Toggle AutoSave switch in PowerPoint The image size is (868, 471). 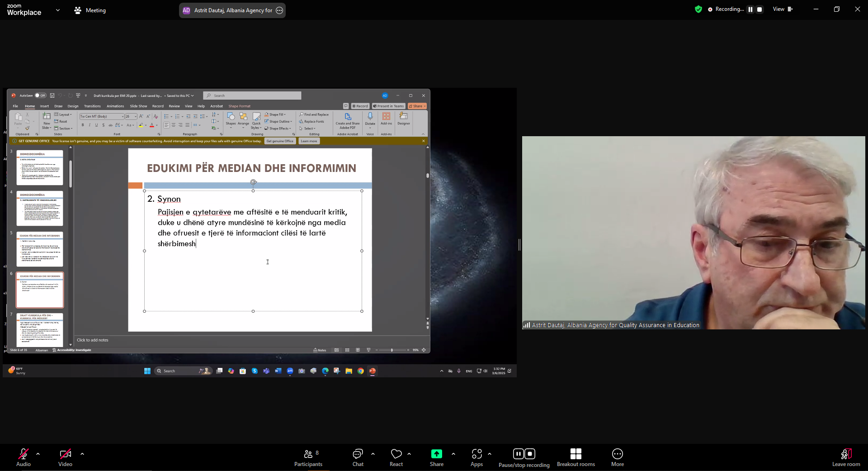tap(41, 95)
